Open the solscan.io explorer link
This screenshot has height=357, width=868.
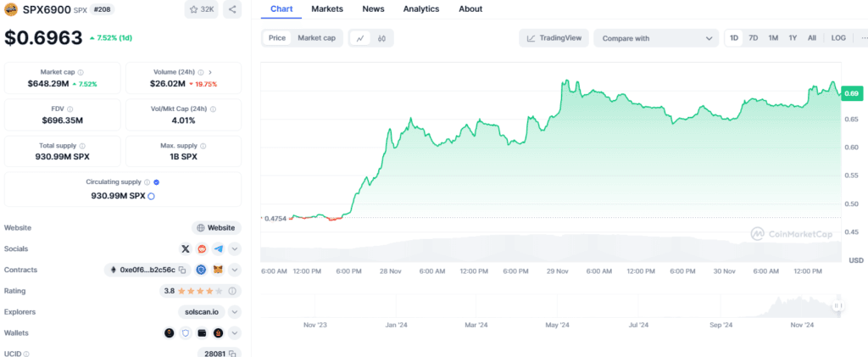click(202, 312)
